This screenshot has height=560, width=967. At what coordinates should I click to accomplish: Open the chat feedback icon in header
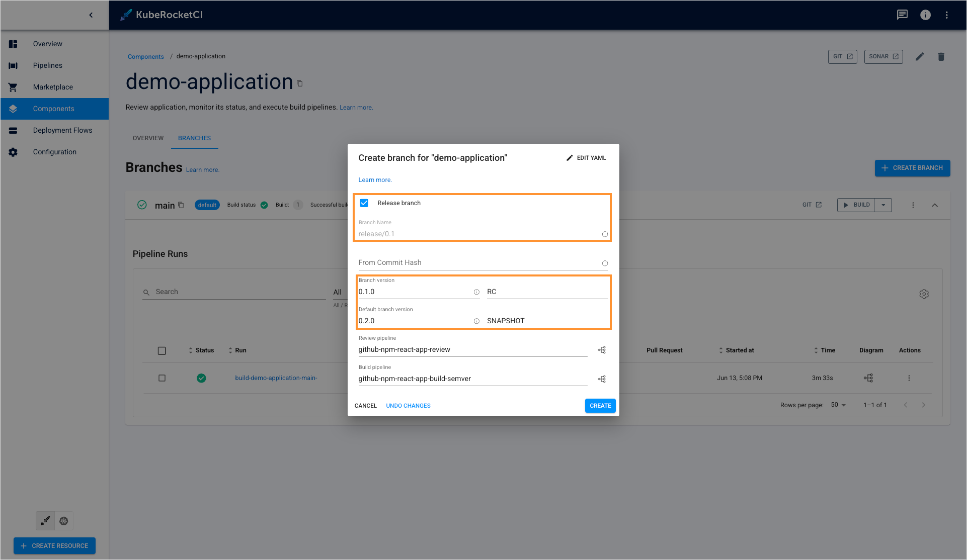[902, 15]
